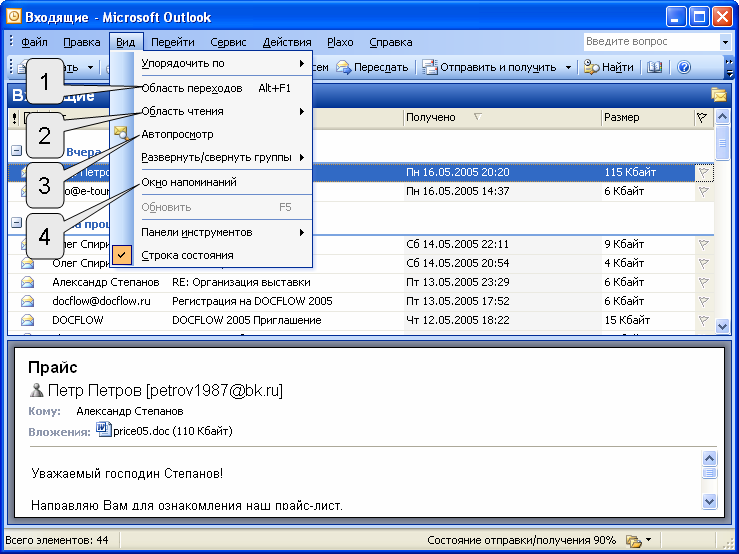Open the address book icon
The width and height of the screenshot is (739, 554).
click(654, 67)
